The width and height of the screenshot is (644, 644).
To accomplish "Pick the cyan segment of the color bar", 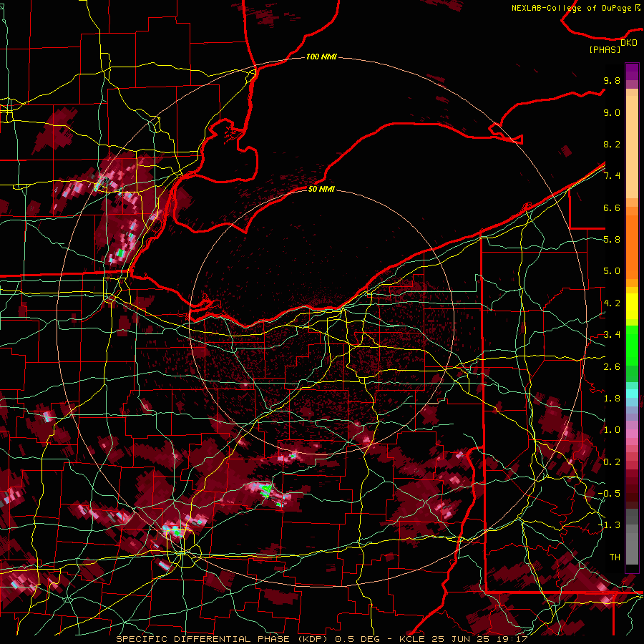I will pos(632,394).
